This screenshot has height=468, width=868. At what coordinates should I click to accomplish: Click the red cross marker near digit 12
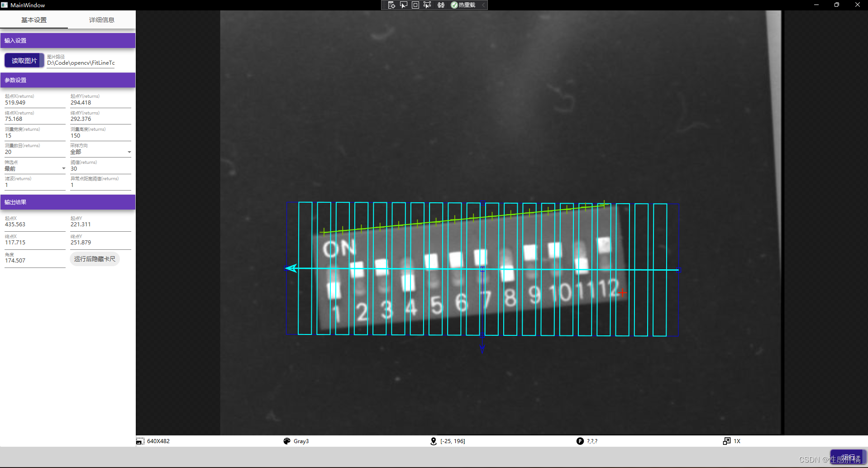(x=623, y=293)
